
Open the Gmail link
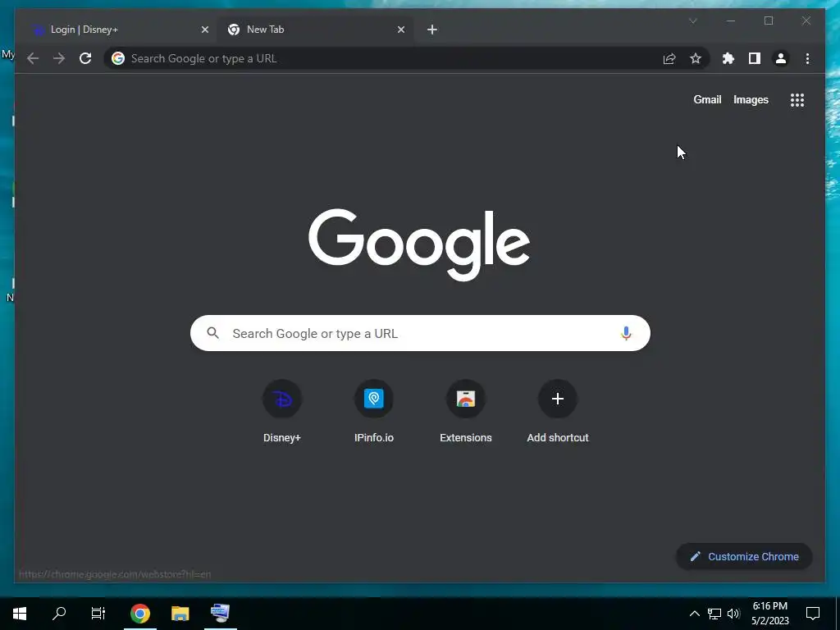pyautogui.click(x=707, y=99)
